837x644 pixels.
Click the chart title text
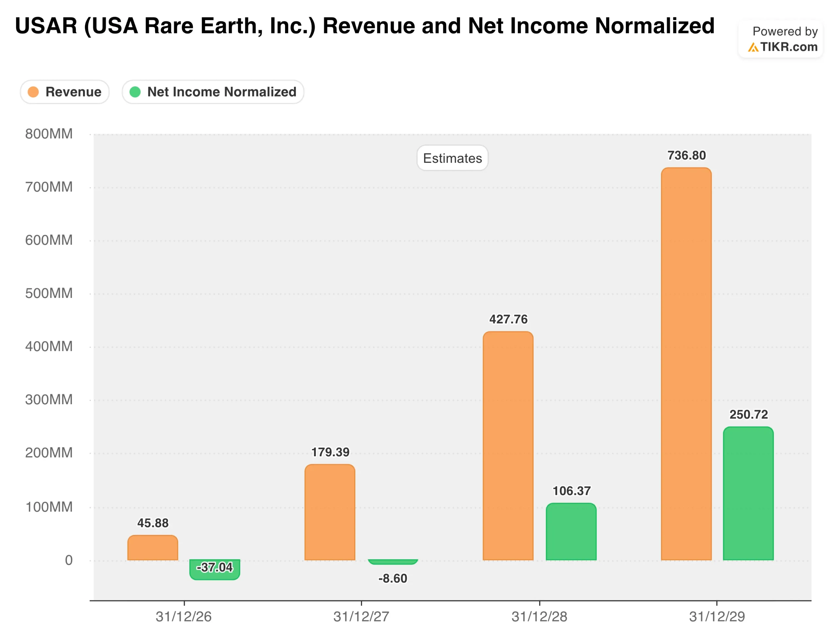click(x=365, y=26)
